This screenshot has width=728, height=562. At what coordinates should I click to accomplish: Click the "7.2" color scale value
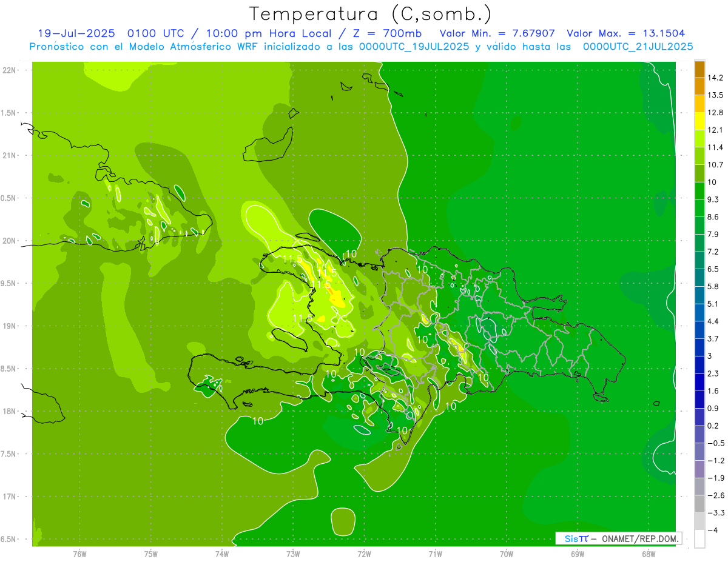tap(713, 252)
